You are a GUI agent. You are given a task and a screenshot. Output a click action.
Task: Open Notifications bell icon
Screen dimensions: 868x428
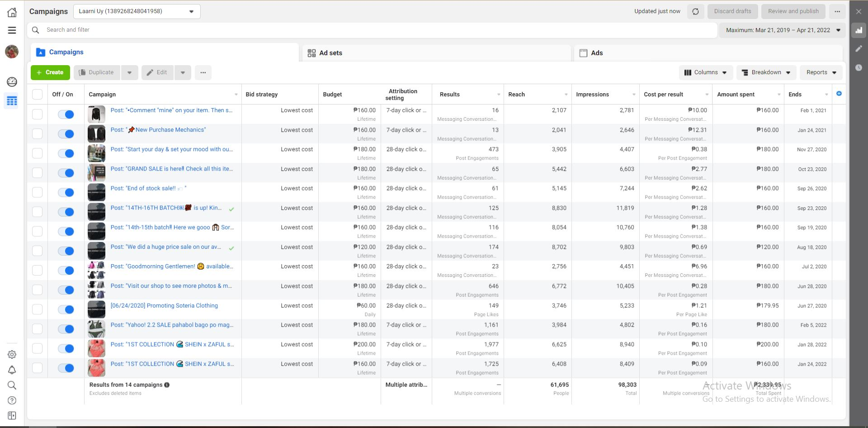pos(12,370)
